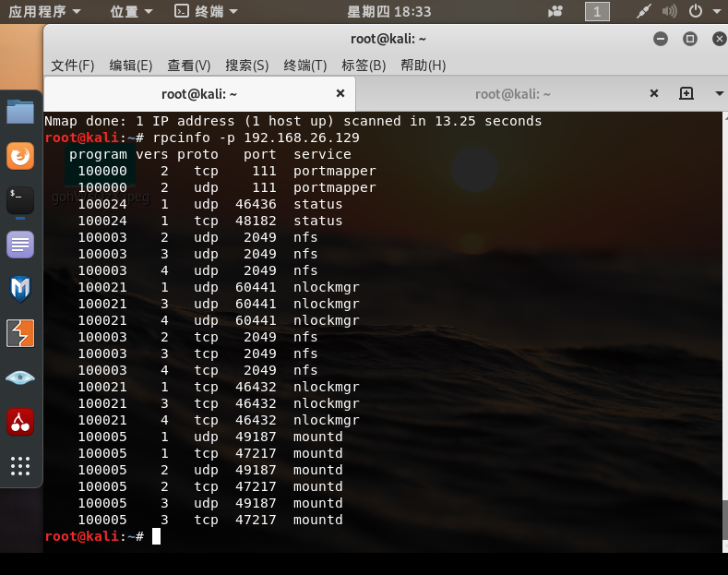Launch Firefox from the dock
728x575 pixels.
coord(20,156)
